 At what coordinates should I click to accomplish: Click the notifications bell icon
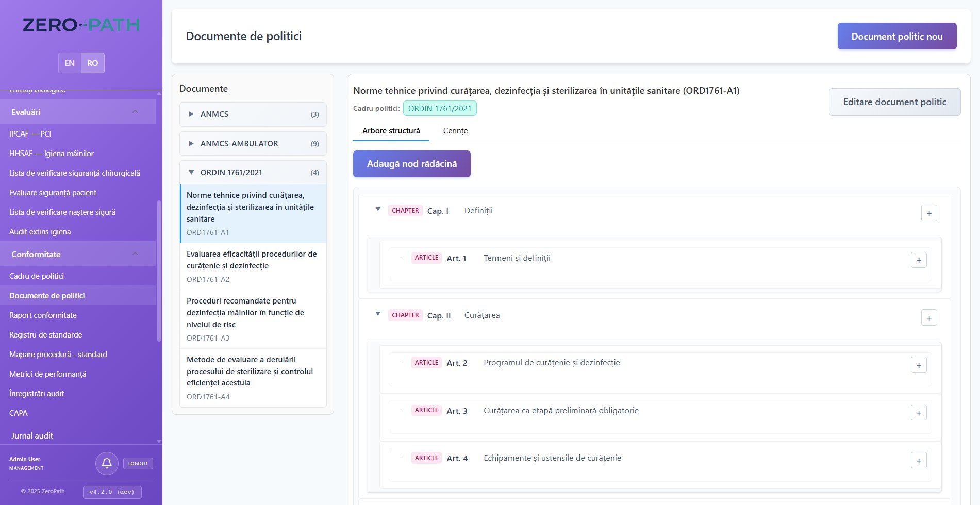click(x=107, y=463)
